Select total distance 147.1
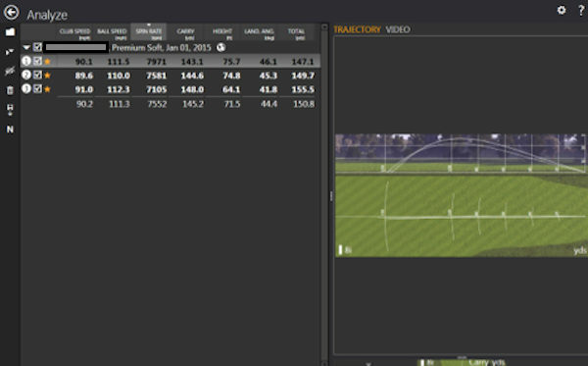588x366 pixels. (x=303, y=62)
